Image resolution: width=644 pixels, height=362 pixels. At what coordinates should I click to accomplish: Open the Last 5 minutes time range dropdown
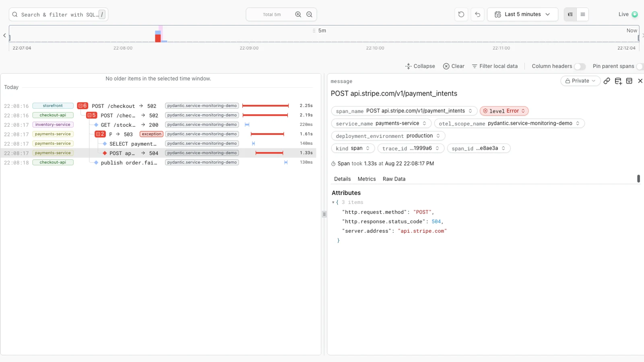(522, 14)
